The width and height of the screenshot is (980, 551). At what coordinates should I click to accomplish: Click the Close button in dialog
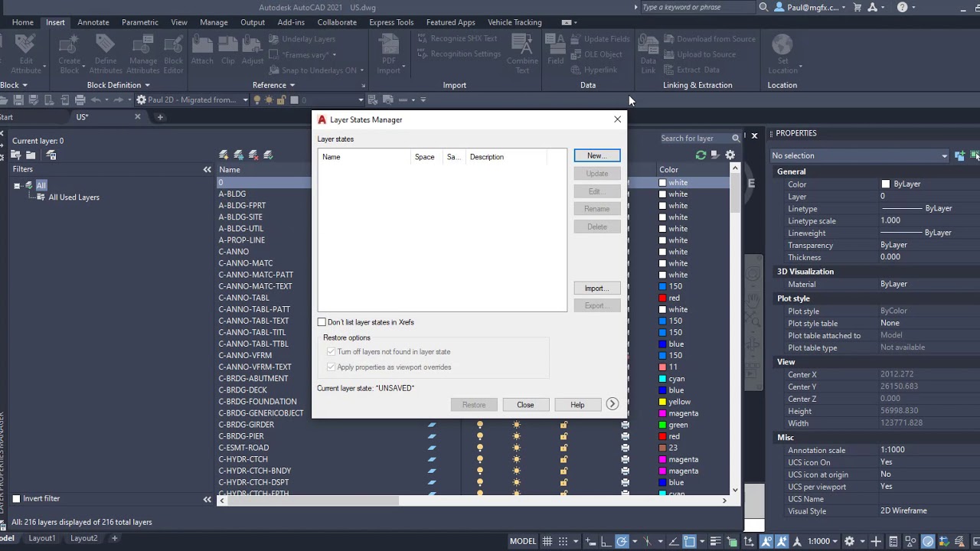(525, 405)
